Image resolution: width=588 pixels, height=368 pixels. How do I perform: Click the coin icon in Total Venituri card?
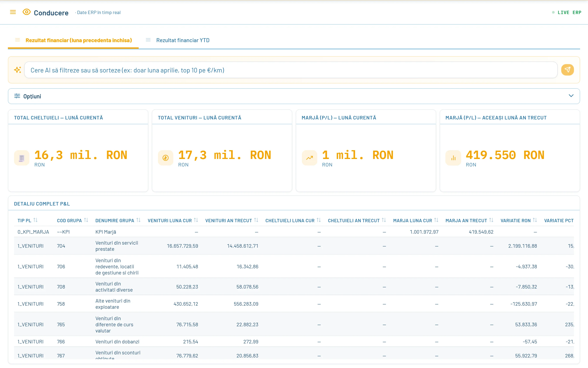[166, 158]
